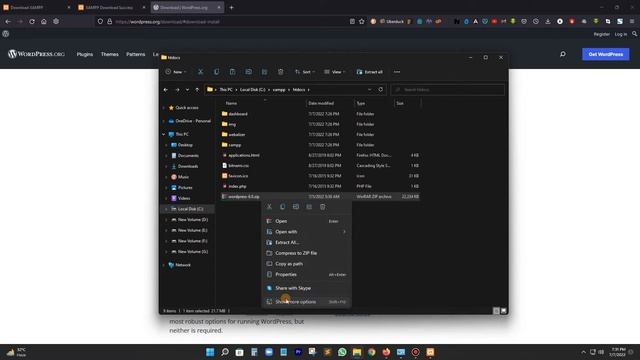The image size is (640, 360).
Task: Click Get WordPress button
Action: (x=606, y=54)
